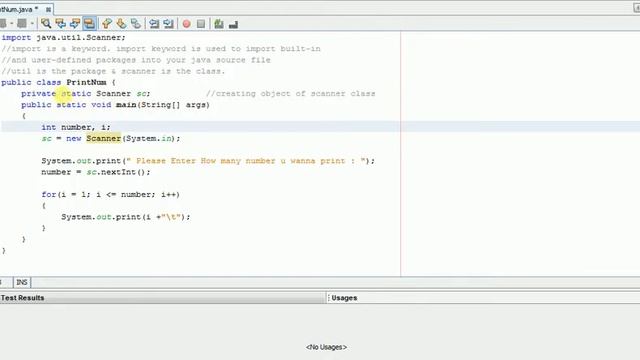Click 'private' keyword in Scanner declaration
The width and height of the screenshot is (640, 360).
point(38,93)
